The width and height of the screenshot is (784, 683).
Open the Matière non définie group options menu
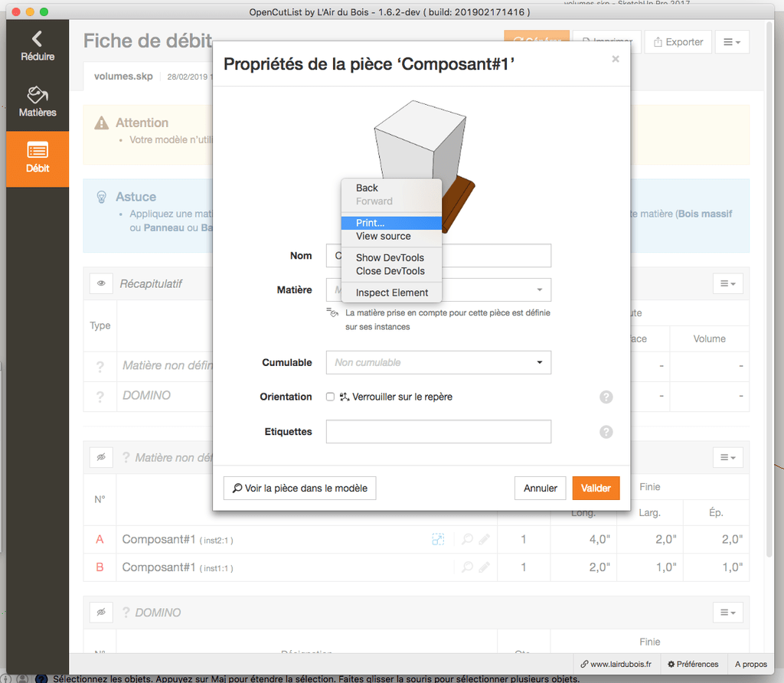pyautogui.click(x=727, y=457)
